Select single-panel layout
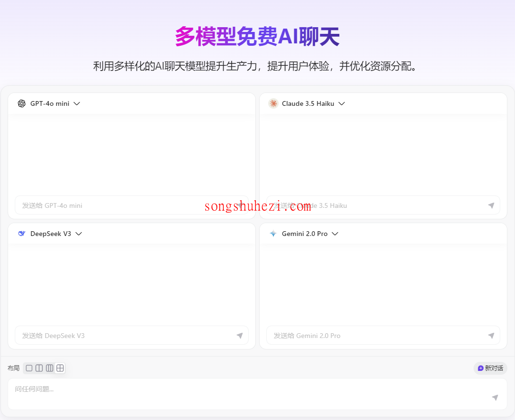This screenshot has width=515, height=420. pyautogui.click(x=29, y=368)
